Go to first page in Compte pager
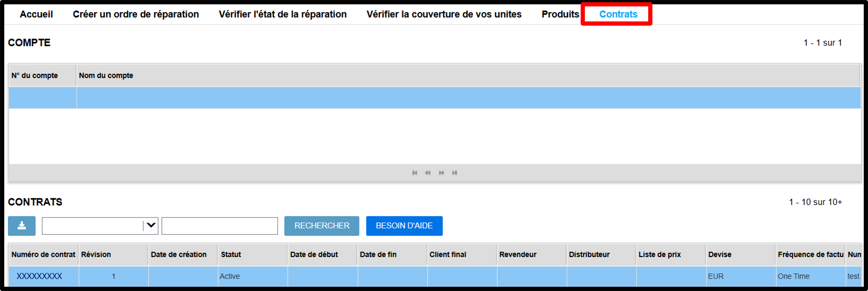868x291 pixels. click(x=415, y=173)
